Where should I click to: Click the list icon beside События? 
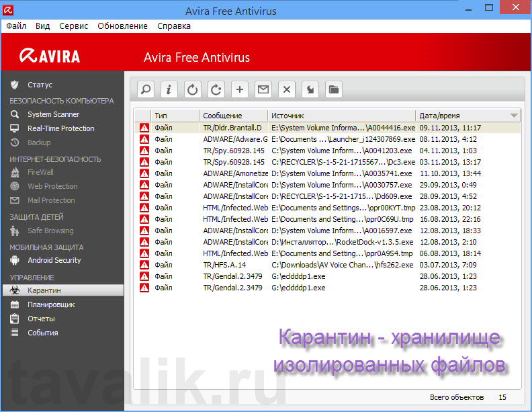pos(15,333)
